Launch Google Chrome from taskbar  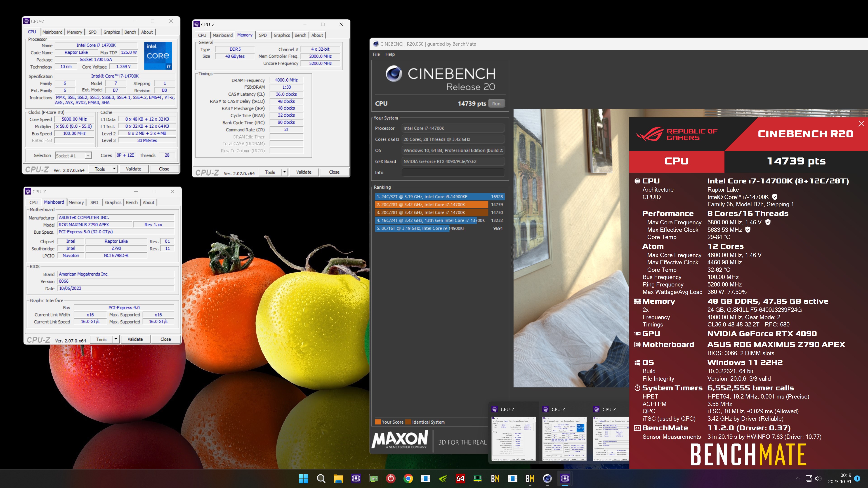tap(408, 478)
